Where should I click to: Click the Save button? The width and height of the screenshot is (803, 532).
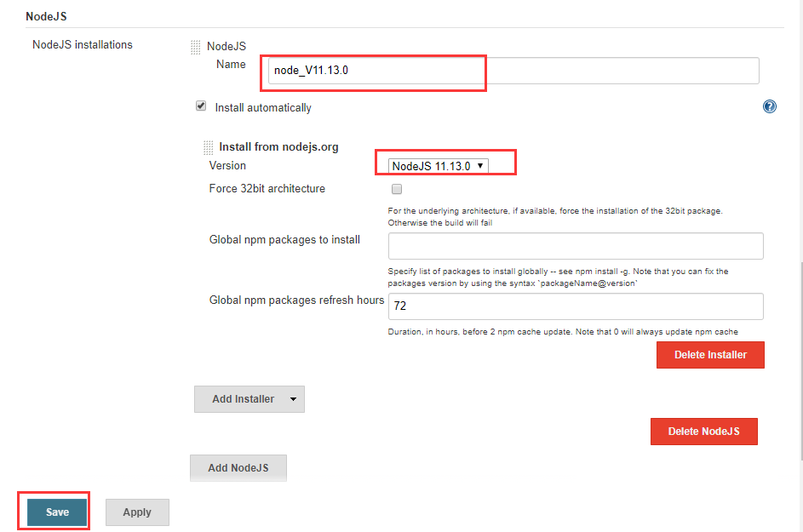tap(57, 512)
